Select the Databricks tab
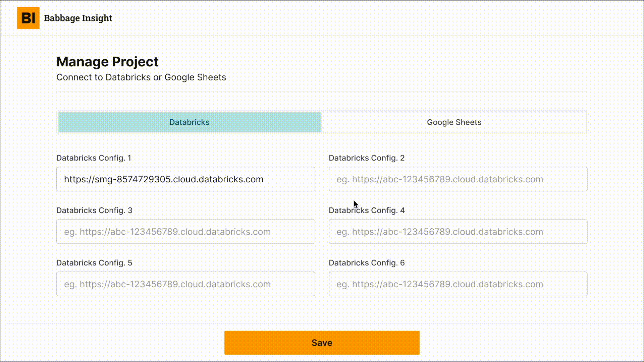644x362 pixels. click(189, 122)
